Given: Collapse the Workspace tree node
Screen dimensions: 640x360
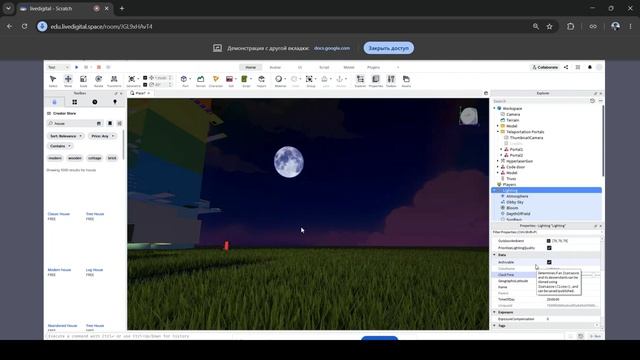Looking at the screenshot, I should (495, 109).
